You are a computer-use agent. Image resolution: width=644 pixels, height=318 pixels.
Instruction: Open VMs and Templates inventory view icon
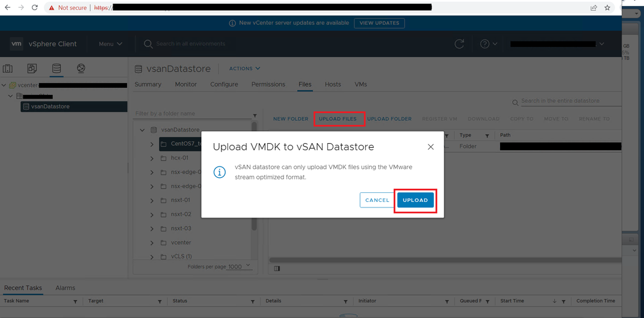[32, 69]
